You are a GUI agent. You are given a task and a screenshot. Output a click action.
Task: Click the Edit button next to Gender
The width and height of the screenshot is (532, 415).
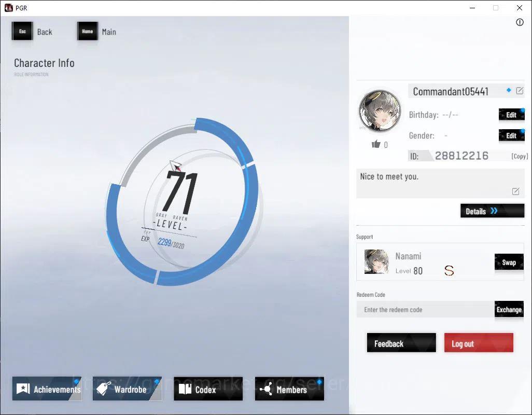click(x=511, y=135)
